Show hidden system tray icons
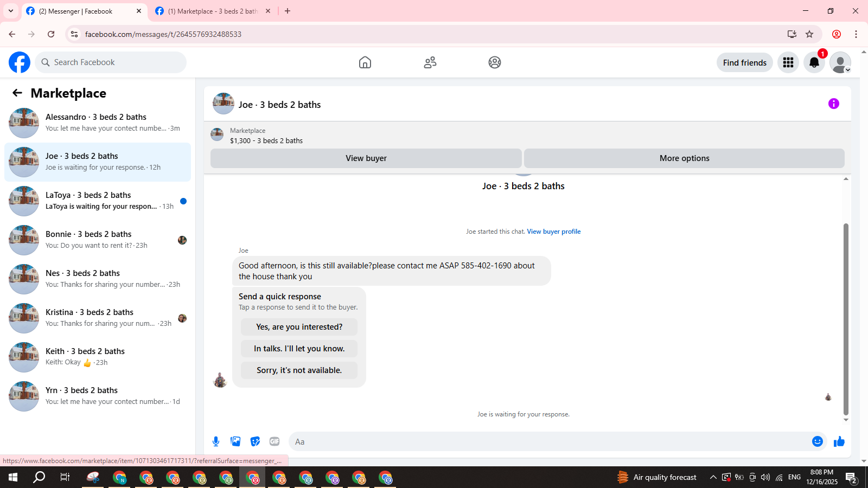This screenshot has width=868, height=488. click(x=713, y=477)
